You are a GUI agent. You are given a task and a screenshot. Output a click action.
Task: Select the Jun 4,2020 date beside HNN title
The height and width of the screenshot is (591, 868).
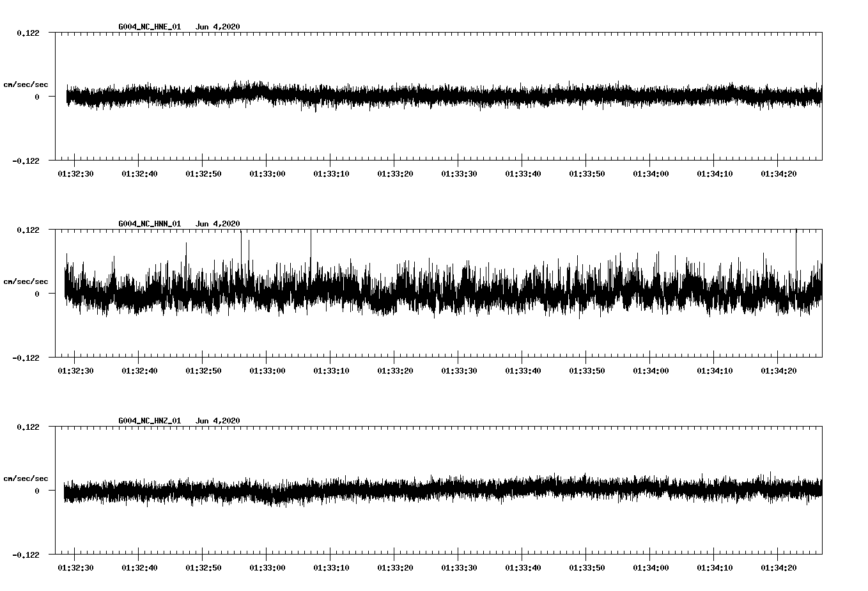click(218, 224)
